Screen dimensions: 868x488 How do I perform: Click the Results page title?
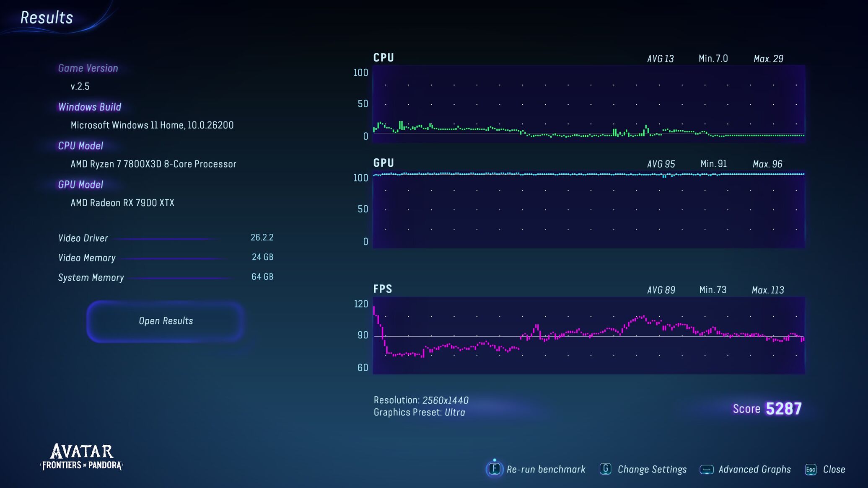coord(47,18)
